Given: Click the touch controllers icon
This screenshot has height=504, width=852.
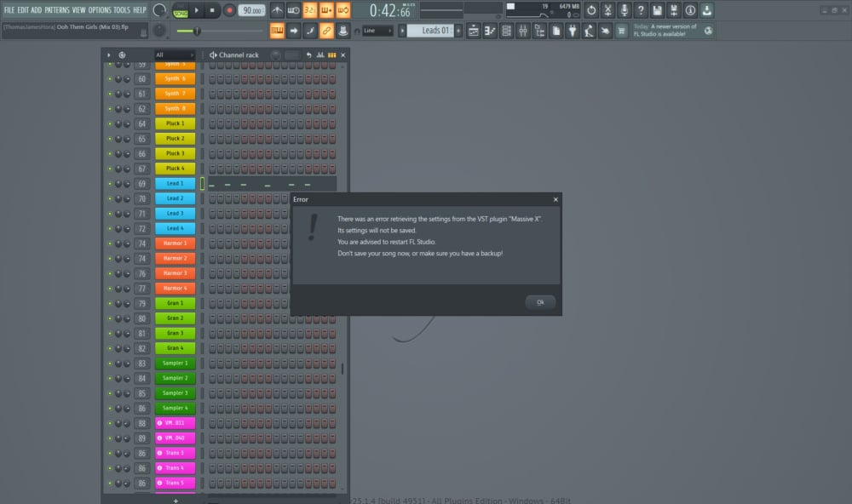Looking at the screenshot, I should click(605, 31).
